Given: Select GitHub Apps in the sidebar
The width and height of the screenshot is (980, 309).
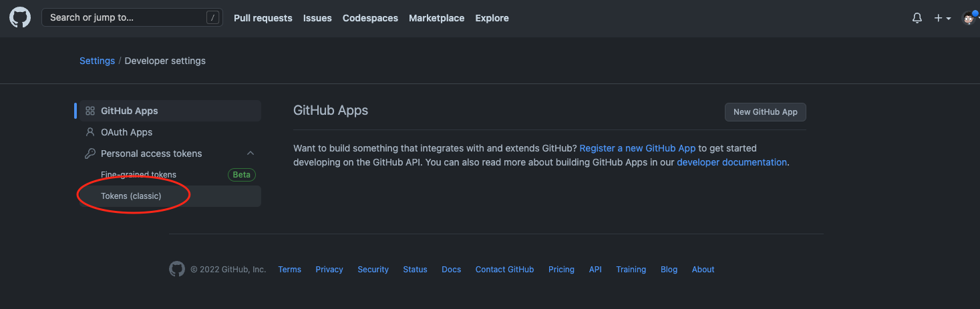Looking at the screenshot, I should pyautogui.click(x=170, y=111).
